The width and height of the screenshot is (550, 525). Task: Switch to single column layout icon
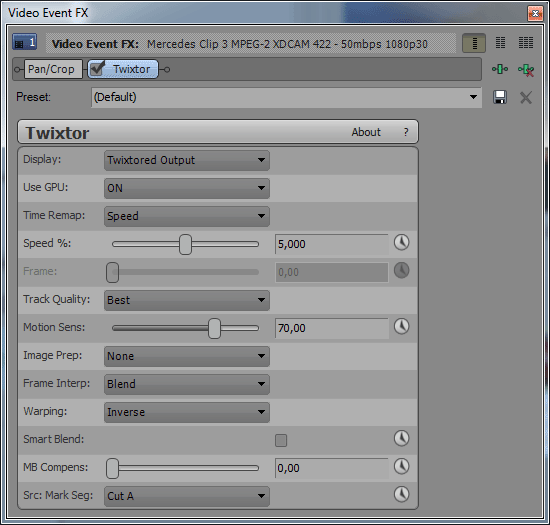[x=474, y=43]
